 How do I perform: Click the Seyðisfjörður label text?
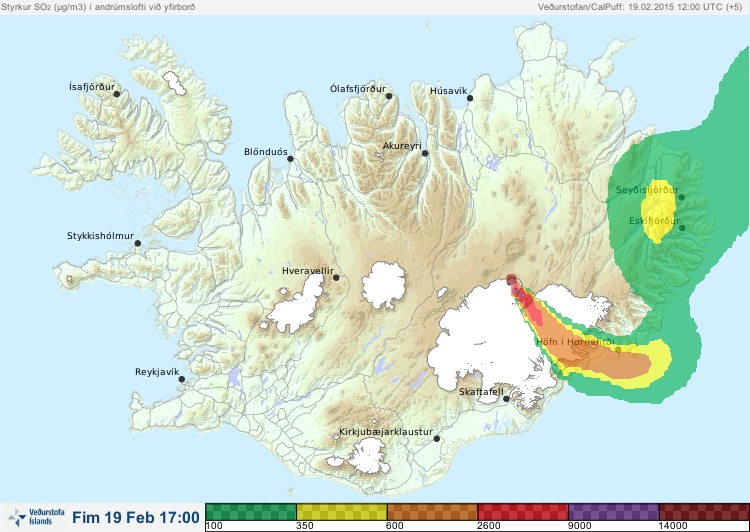point(647,190)
